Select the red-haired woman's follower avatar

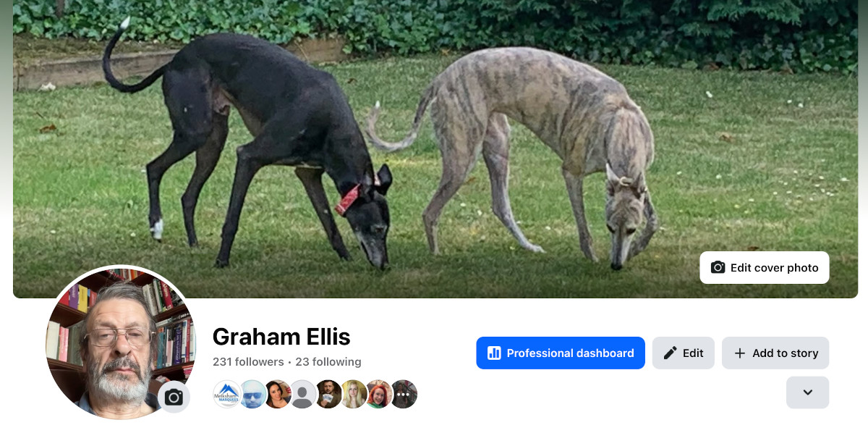[379, 395]
